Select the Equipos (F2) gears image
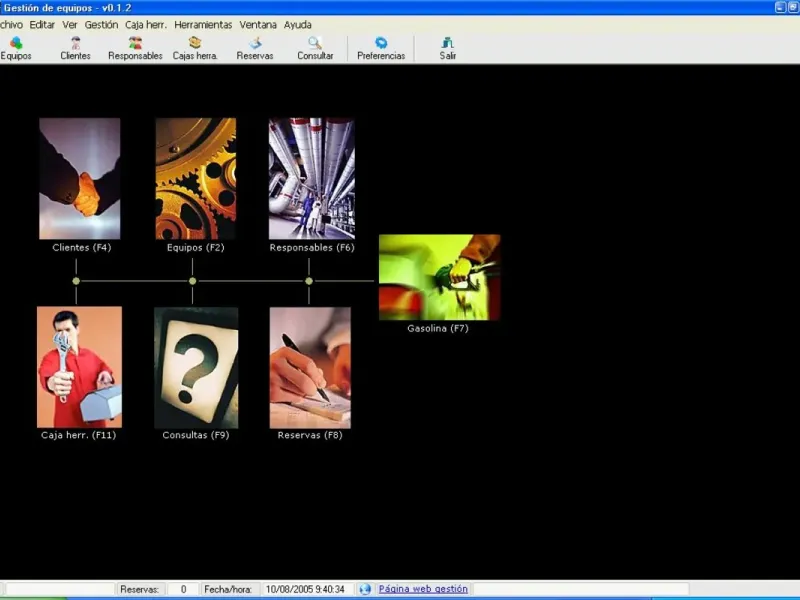Screen dimensions: 800x600 (x=195, y=178)
